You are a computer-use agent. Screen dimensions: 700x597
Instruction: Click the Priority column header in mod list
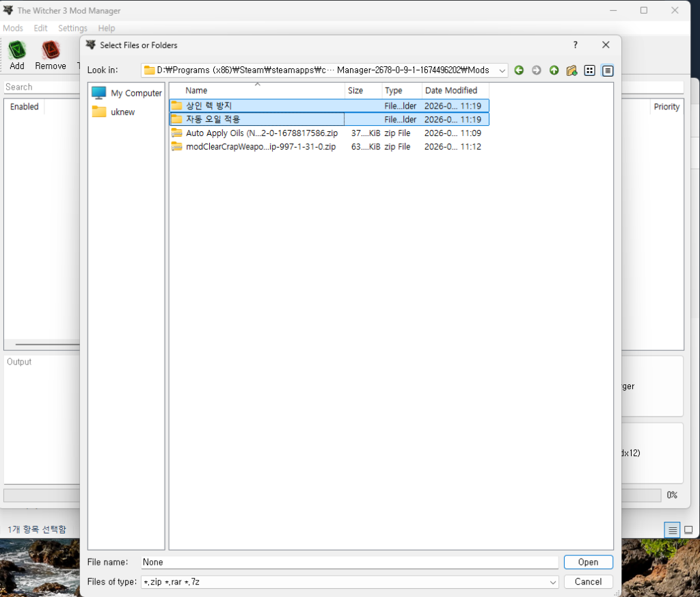[x=667, y=107]
